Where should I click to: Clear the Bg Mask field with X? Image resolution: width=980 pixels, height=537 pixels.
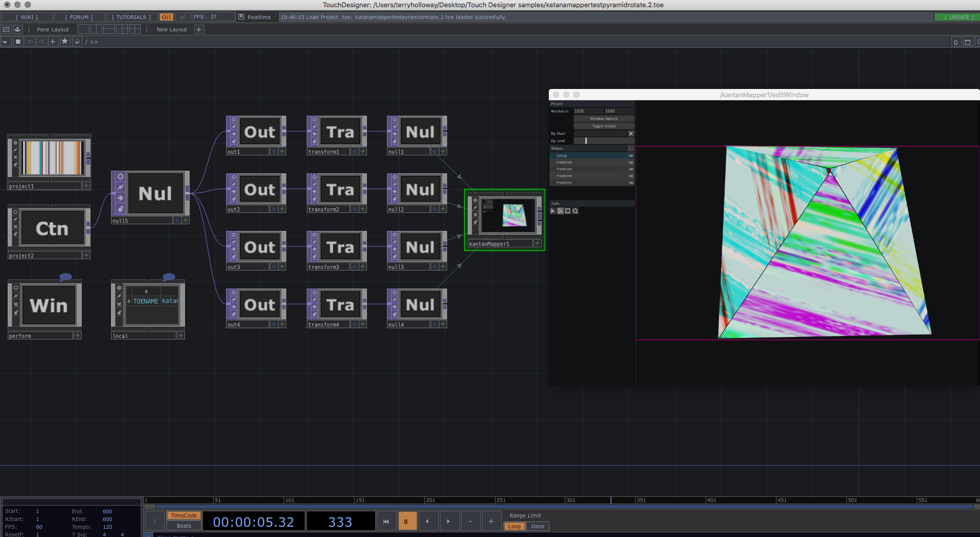click(631, 133)
